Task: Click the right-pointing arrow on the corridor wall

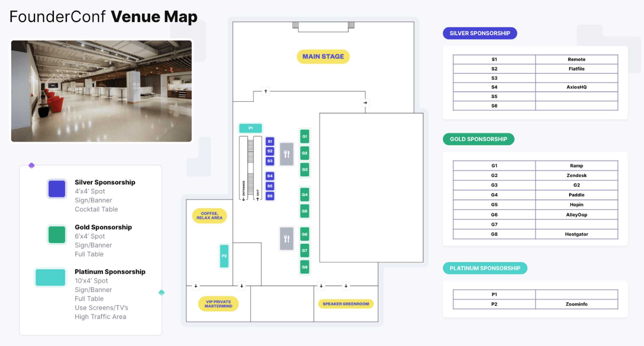Action: pos(365,103)
